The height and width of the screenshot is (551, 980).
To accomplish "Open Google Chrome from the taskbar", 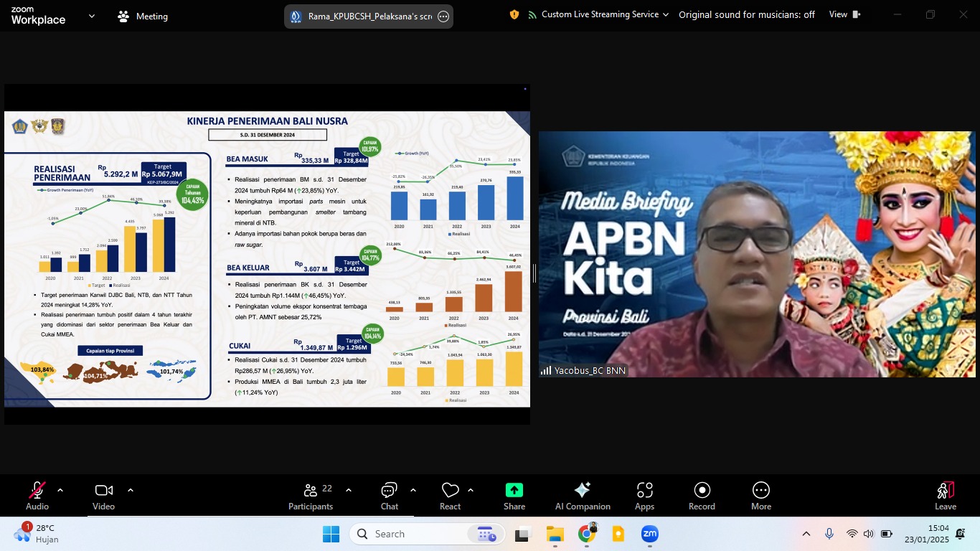I will pos(587,534).
